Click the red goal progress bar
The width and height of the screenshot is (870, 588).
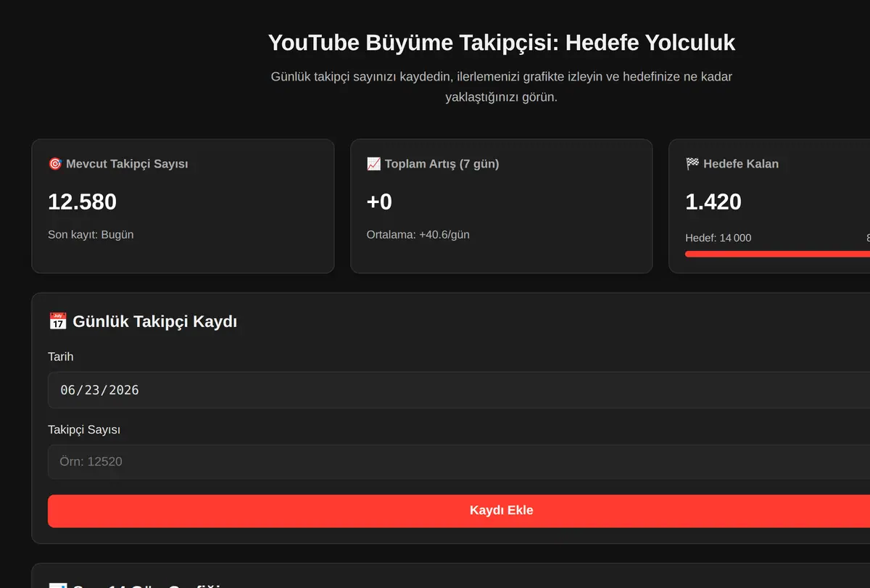(777, 254)
